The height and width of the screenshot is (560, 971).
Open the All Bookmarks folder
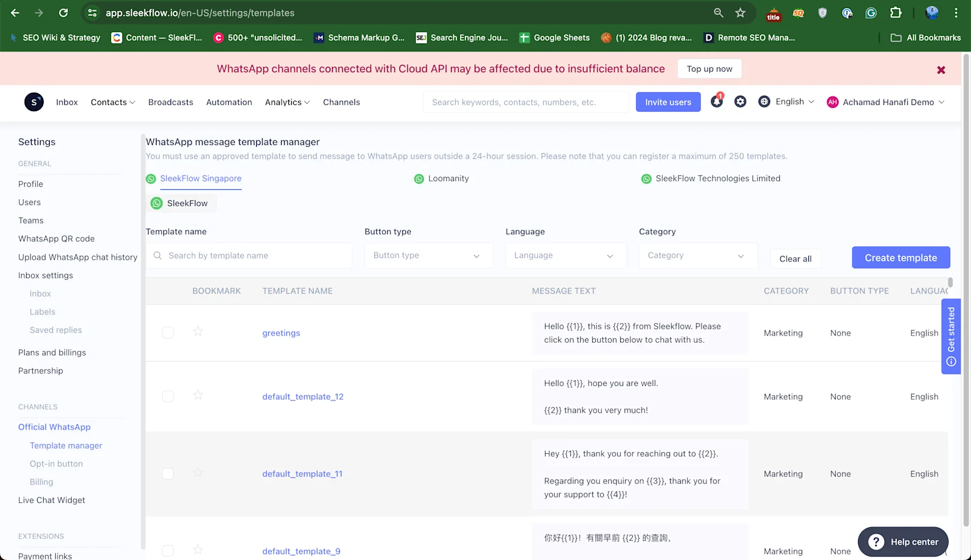[925, 38]
